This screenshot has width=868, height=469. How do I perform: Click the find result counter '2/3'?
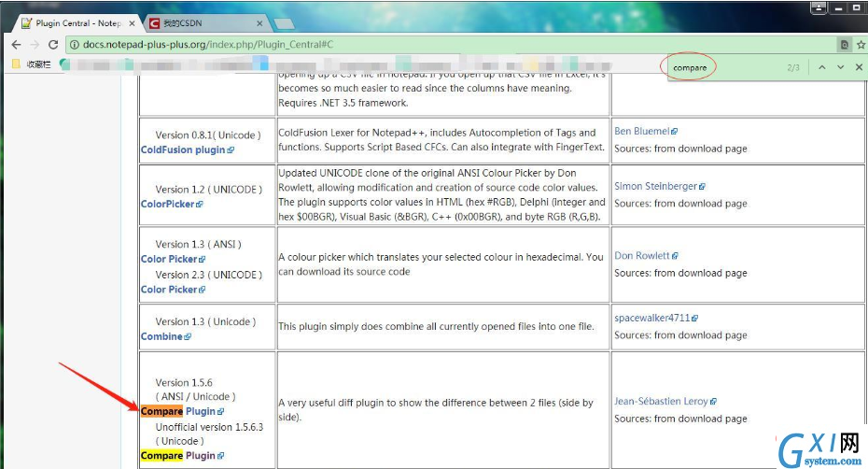[793, 67]
